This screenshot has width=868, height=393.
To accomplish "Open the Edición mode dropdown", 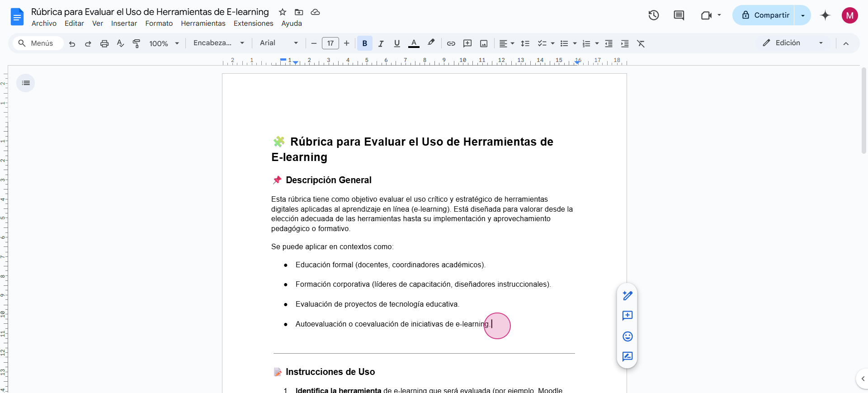I will coord(793,43).
